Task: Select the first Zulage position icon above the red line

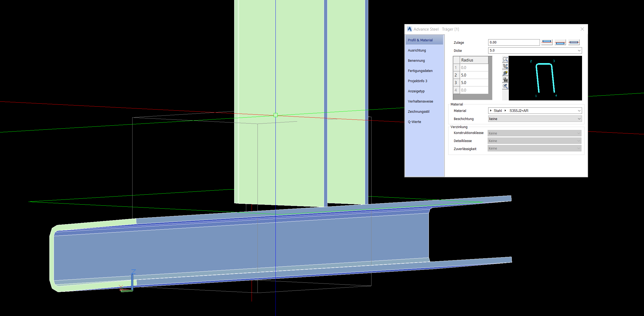Action: pos(547,42)
